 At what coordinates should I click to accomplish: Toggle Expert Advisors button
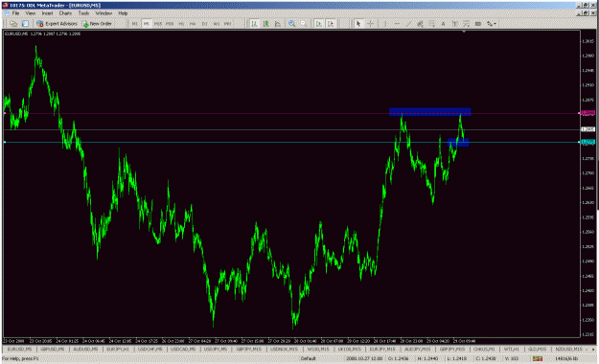click(x=57, y=24)
